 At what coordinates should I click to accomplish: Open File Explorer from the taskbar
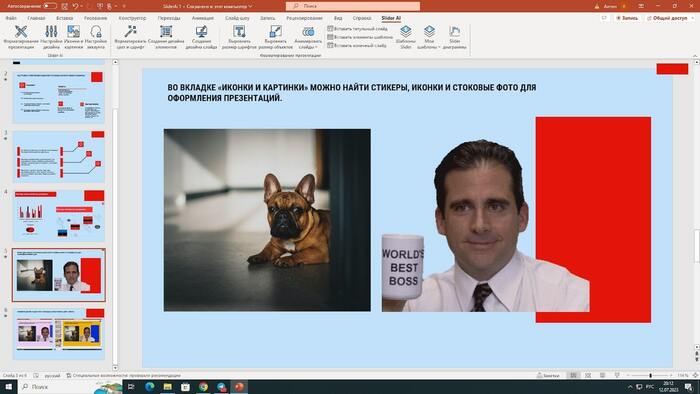(168, 387)
